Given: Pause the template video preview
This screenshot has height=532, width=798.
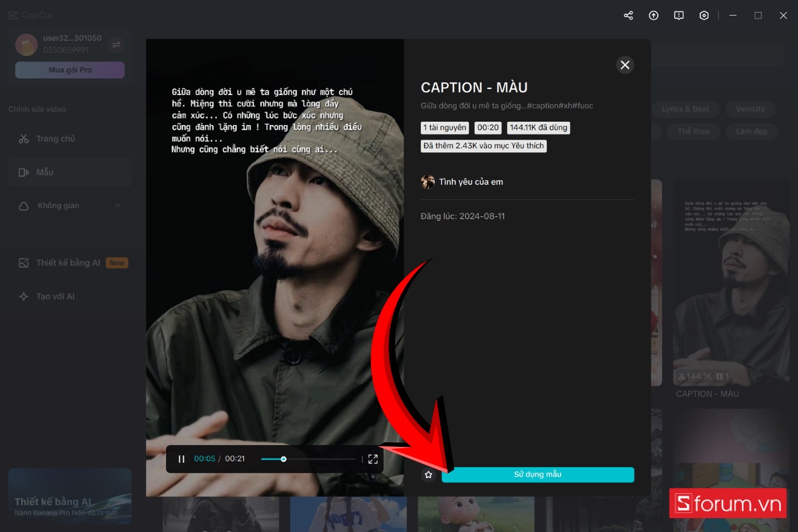Looking at the screenshot, I should point(182,459).
